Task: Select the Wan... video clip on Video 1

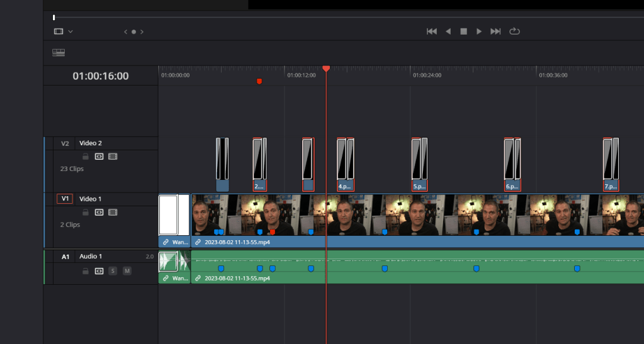Action: click(x=174, y=221)
